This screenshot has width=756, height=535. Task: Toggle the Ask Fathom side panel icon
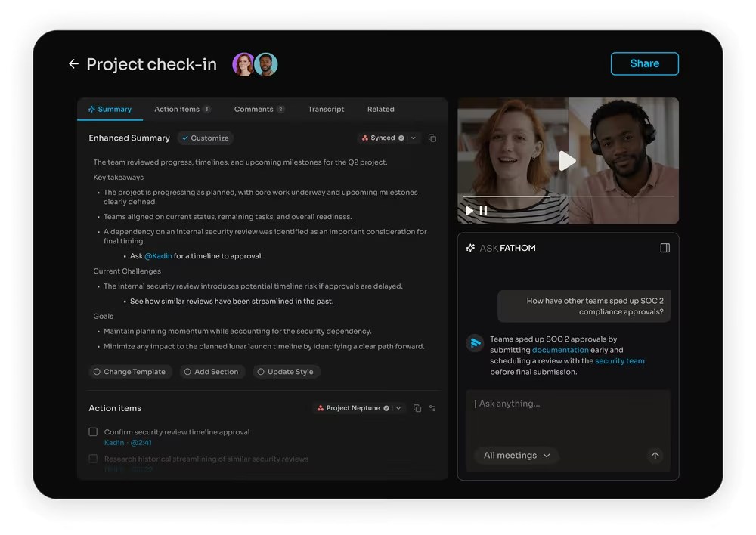click(665, 248)
